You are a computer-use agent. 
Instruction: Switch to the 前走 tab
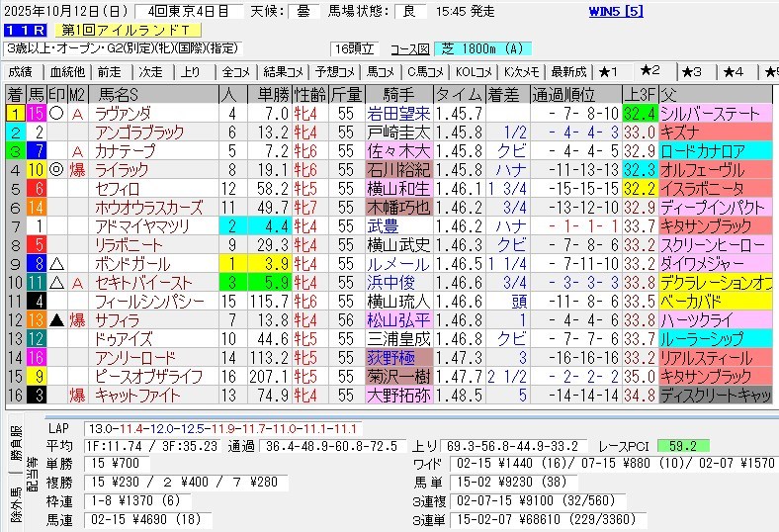pos(110,71)
